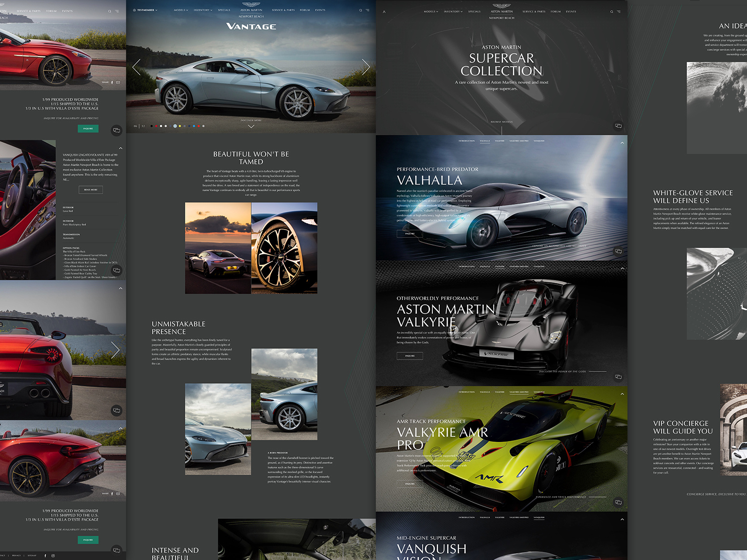Follow 'Experience AMR track performance' link
The image size is (747, 560).
pos(560,497)
